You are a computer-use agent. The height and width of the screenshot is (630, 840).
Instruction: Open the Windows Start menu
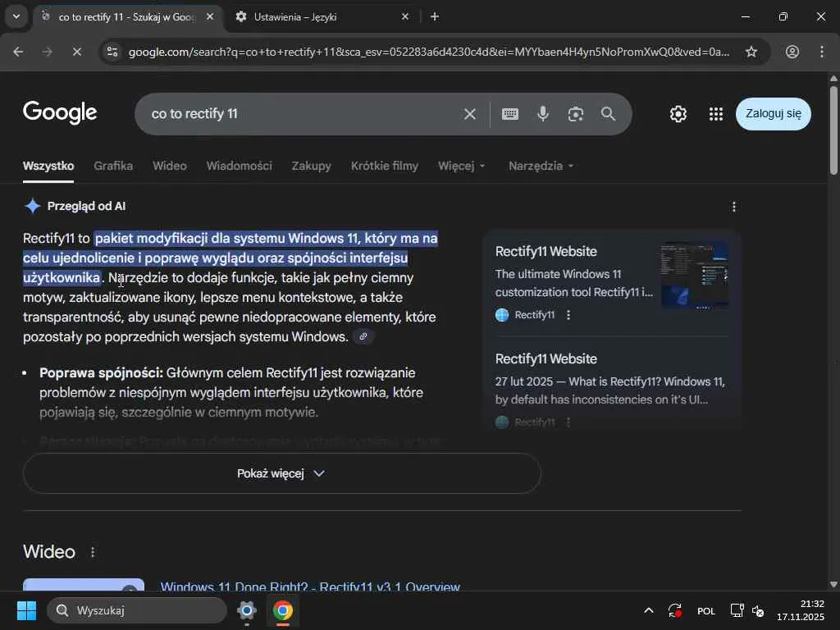(x=26, y=610)
